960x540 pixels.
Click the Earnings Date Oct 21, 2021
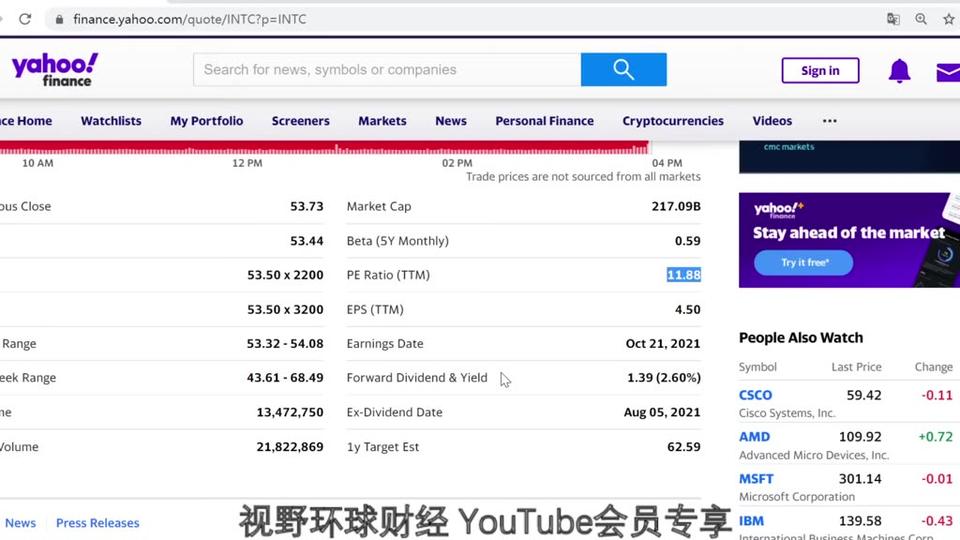662,343
